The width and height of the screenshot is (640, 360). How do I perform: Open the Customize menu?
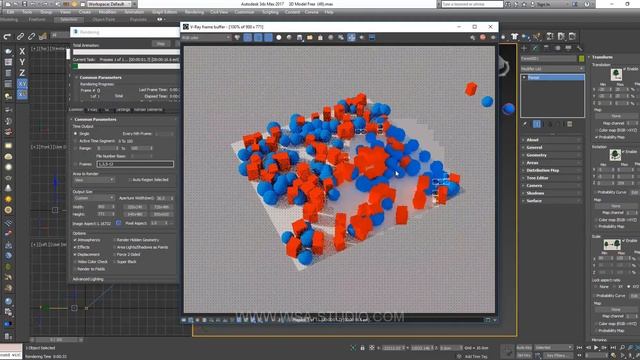tap(244, 12)
